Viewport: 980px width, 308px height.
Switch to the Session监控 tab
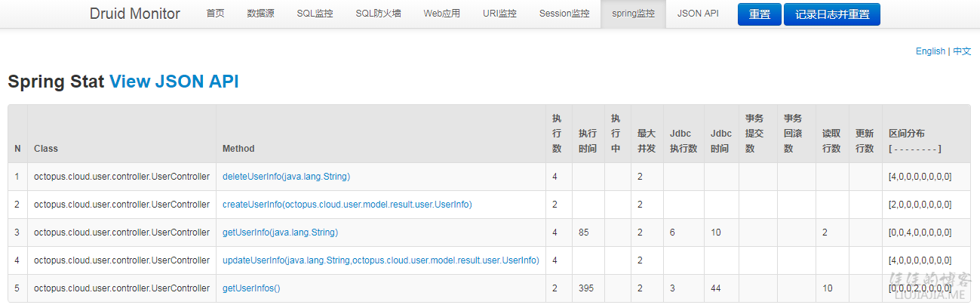point(564,14)
